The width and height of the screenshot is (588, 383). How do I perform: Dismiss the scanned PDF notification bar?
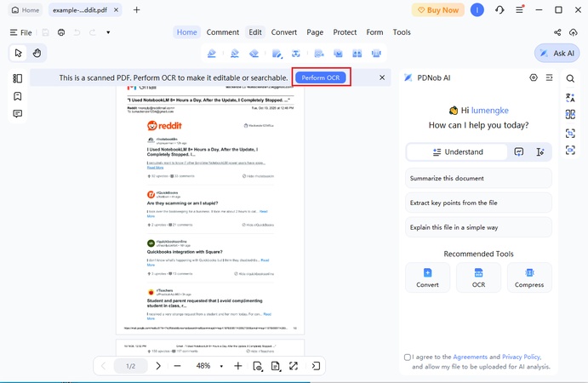382,77
